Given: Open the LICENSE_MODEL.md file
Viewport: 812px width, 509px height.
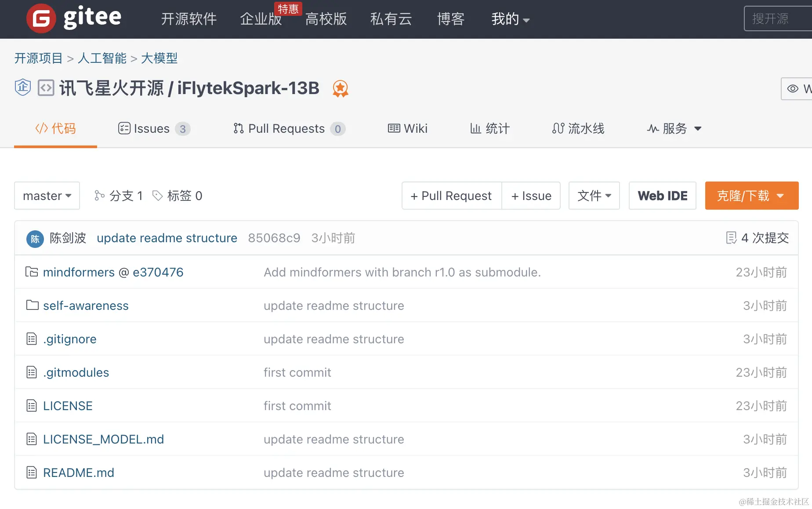Looking at the screenshot, I should click(103, 439).
